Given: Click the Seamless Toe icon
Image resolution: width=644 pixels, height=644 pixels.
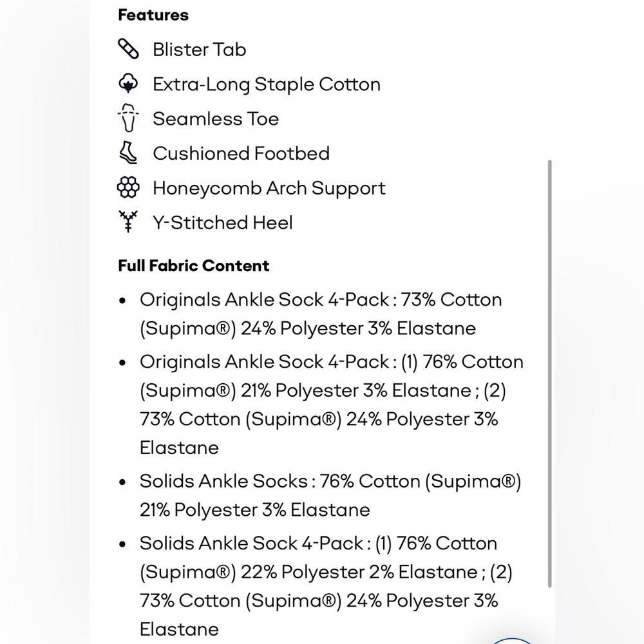Looking at the screenshot, I should pos(128,118).
